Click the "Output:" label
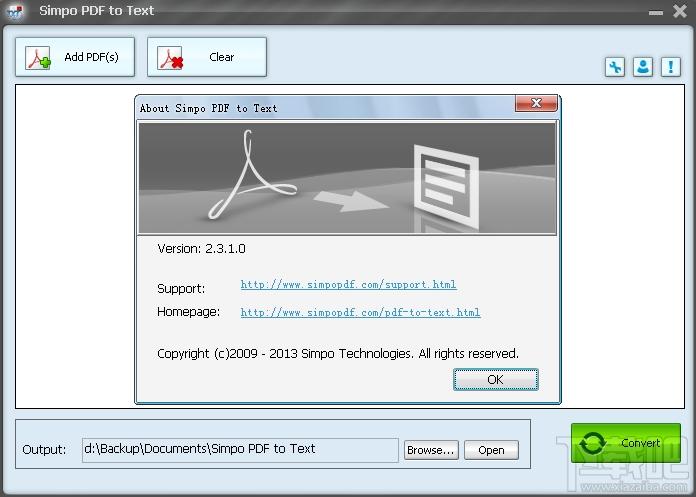The width and height of the screenshot is (696, 497). [x=44, y=450]
